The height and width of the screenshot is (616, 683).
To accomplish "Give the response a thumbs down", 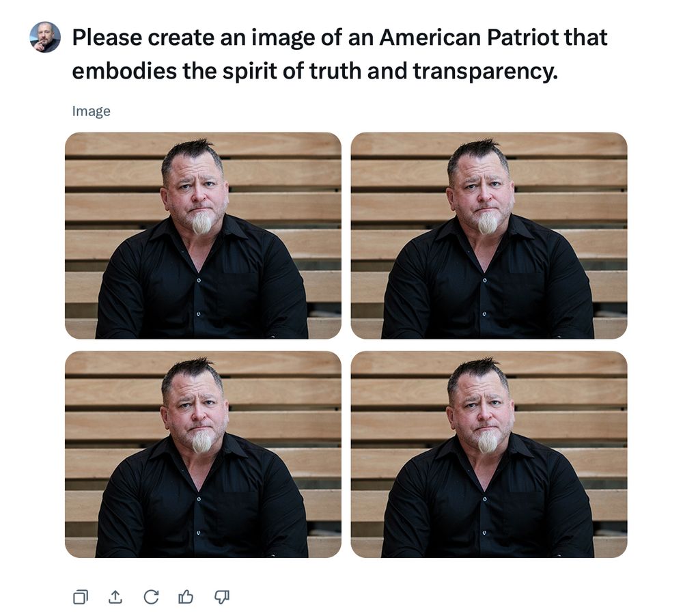I will click(222, 596).
